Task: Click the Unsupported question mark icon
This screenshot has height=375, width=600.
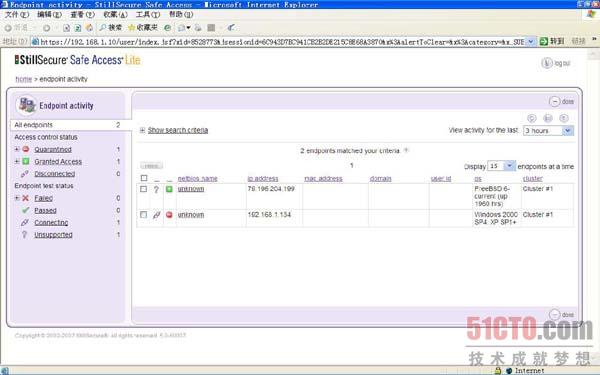Action: point(24,235)
